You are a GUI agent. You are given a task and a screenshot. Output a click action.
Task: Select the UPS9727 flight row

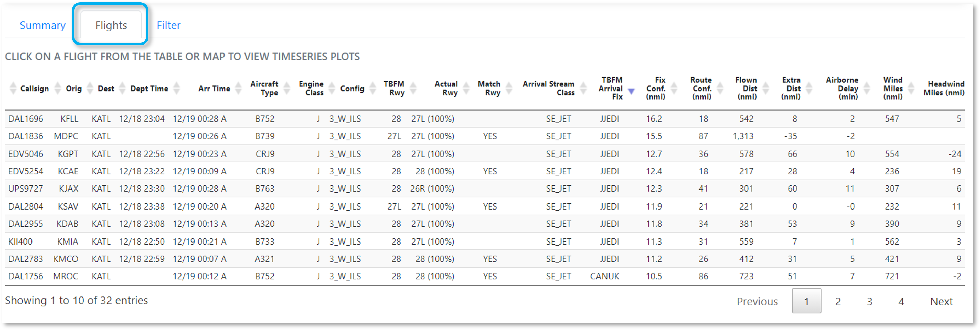[26, 189]
